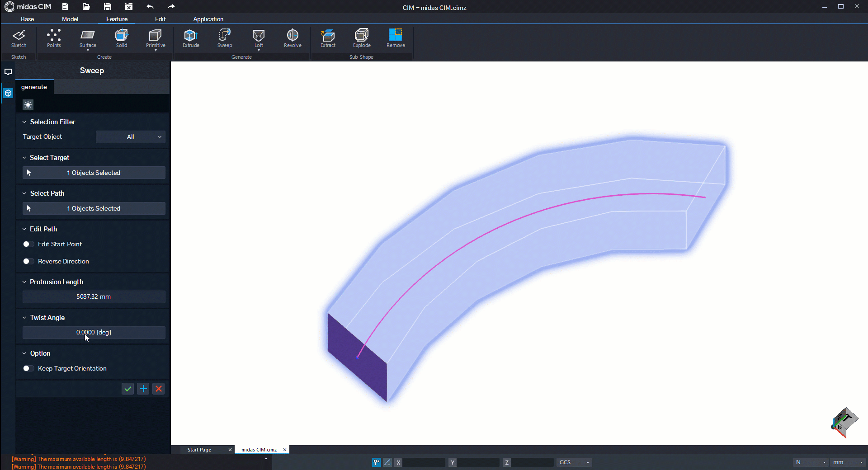Open the N force unit dropdown

[x=811, y=462]
